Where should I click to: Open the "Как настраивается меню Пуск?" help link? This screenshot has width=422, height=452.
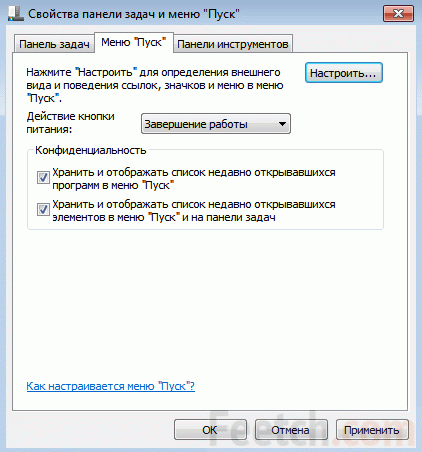pyautogui.click(x=111, y=386)
